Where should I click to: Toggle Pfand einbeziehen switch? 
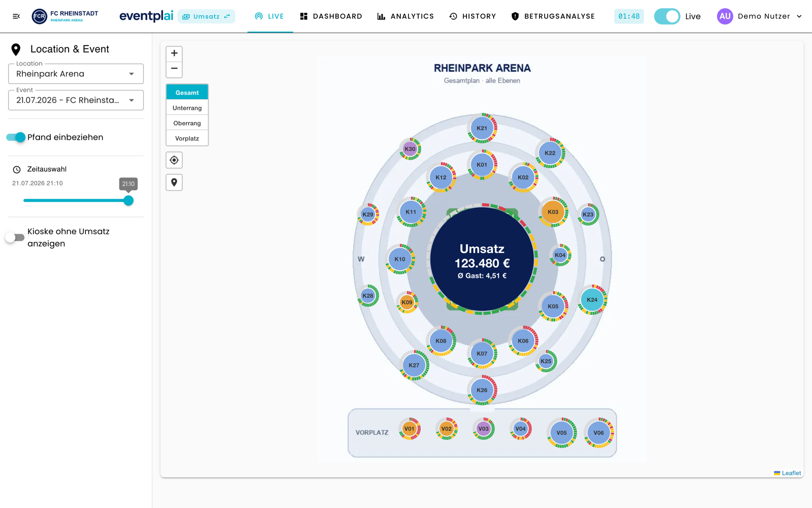point(16,137)
